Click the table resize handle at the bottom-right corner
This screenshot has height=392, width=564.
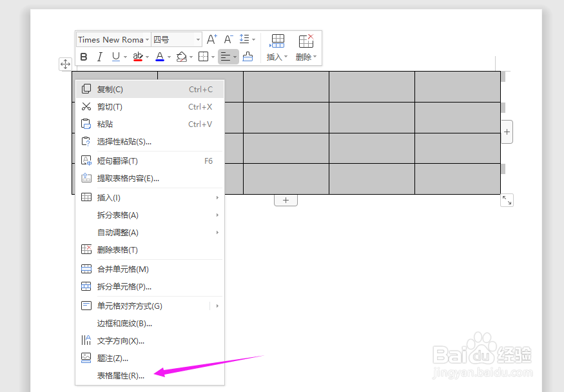click(507, 201)
